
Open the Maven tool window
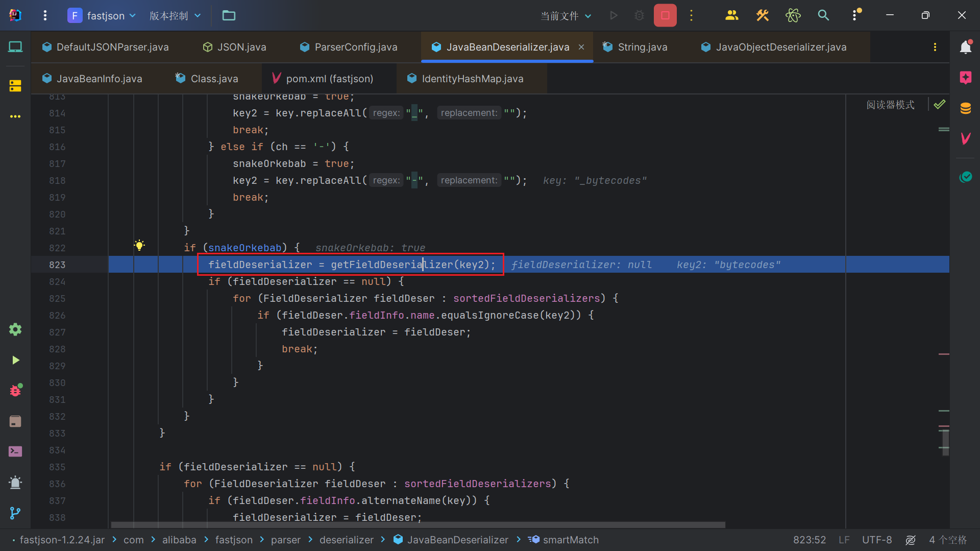coord(965,138)
